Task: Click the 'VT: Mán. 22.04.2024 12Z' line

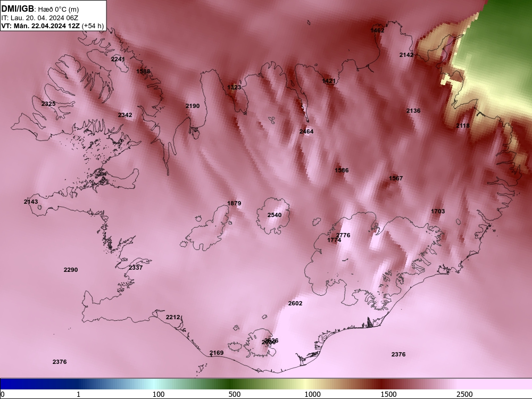Action: click(41, 26)
